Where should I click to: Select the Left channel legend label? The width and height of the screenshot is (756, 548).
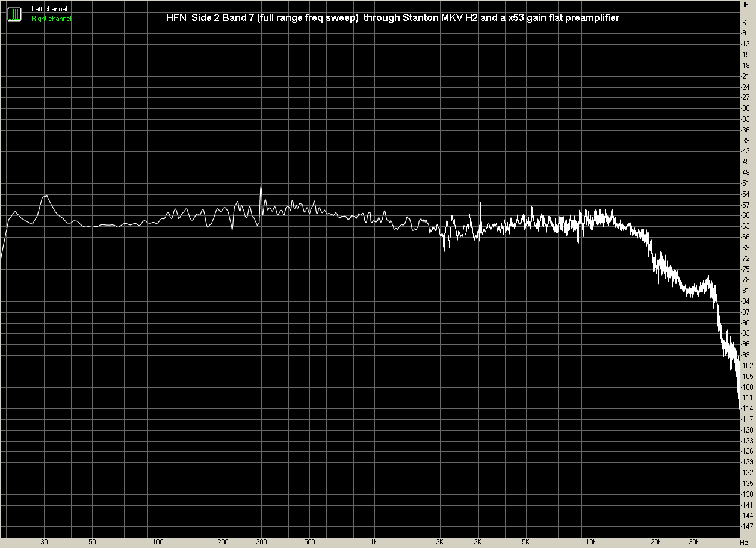click(x=49, y=10)
